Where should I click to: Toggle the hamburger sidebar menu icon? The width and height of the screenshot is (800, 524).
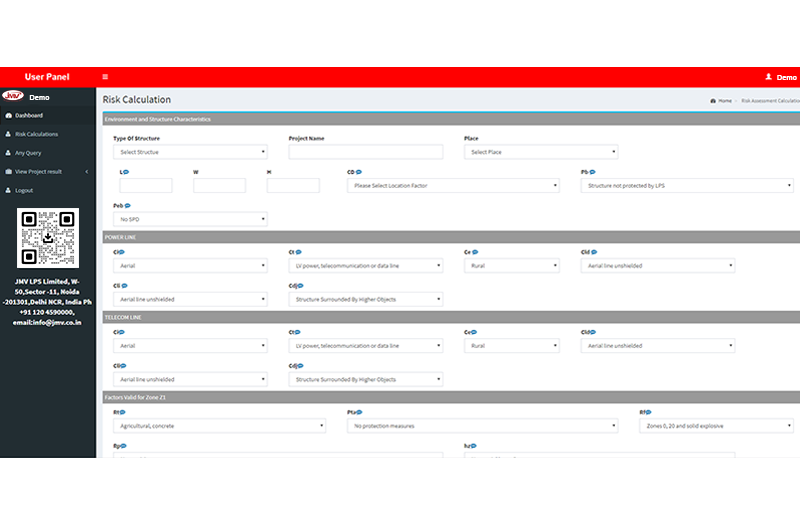click(105, 77)
